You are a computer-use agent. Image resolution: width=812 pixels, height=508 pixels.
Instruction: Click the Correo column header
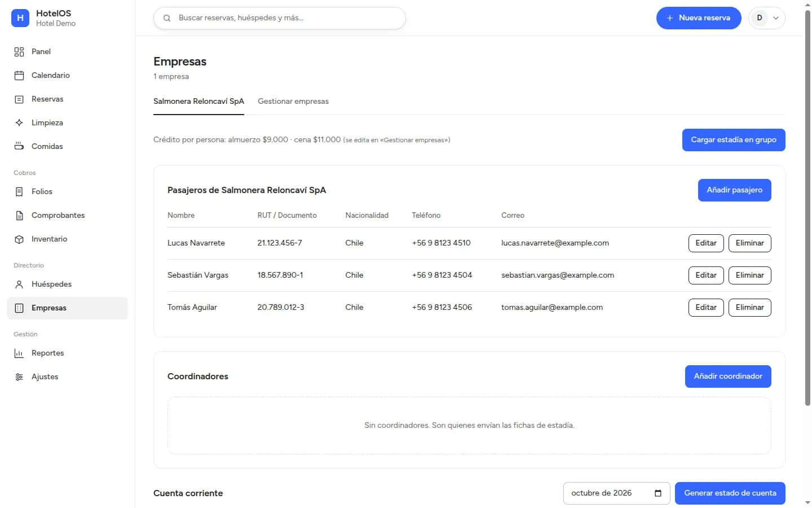click(513, 216)
